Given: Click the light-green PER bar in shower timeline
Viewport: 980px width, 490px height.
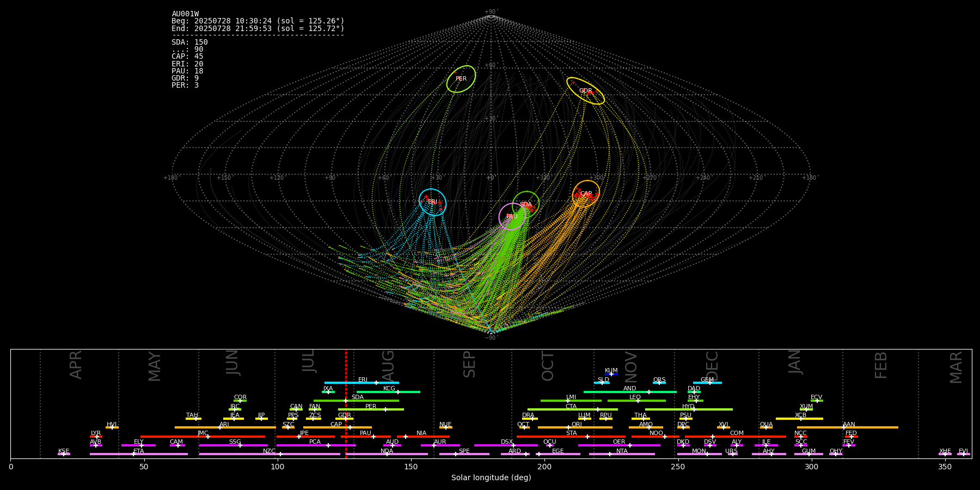Looking at the screenshot, I should click(371, 409).
